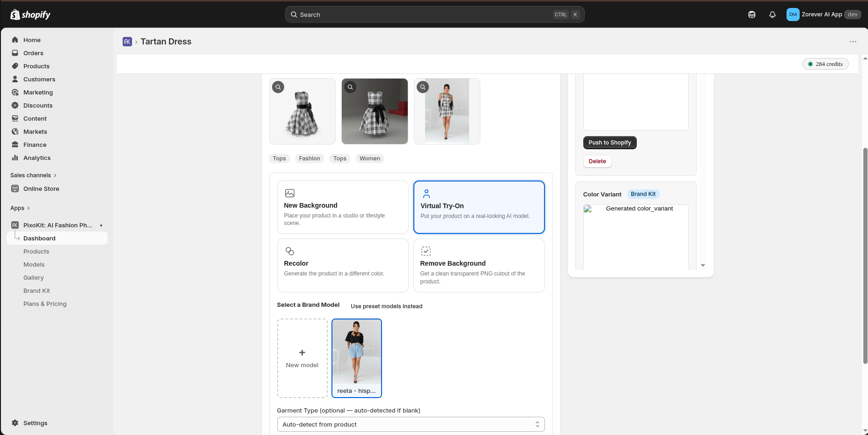Click the Shopify logo
868x435 pixels.
tap(30, 14)
